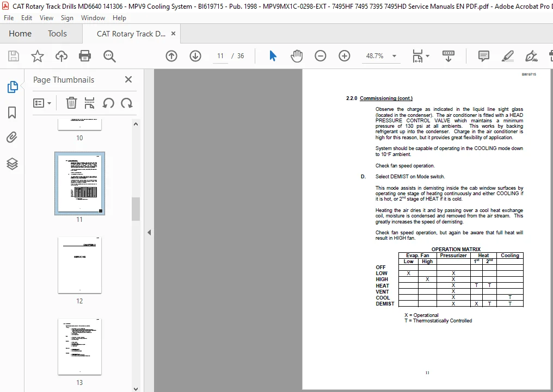Activate the Hand pan tool

[297, 56]
